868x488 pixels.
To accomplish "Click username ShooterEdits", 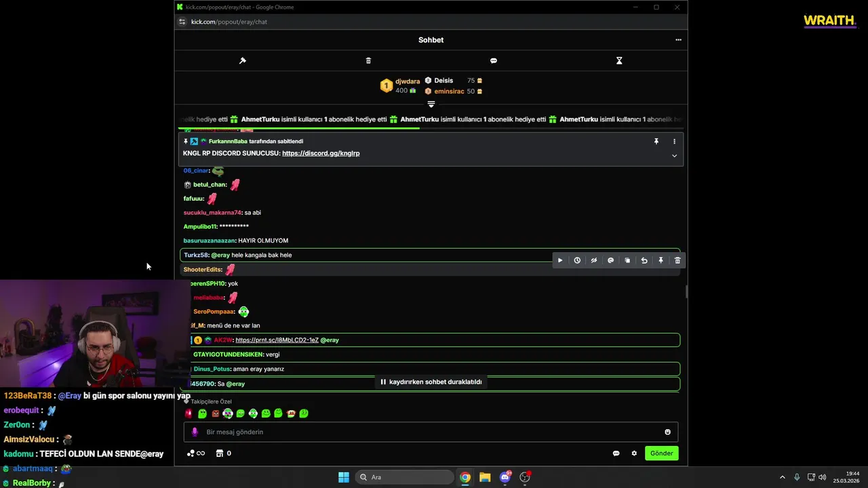I will (x=203, y=270).
